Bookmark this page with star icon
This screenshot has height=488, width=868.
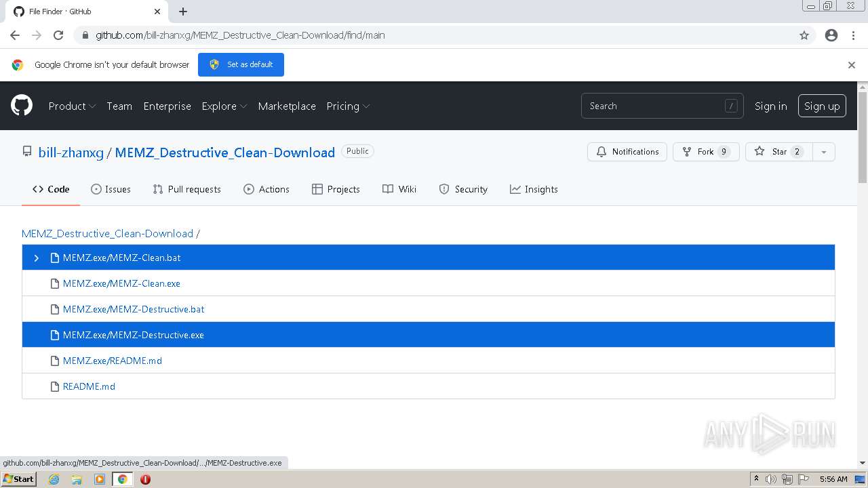coord(804,35)
